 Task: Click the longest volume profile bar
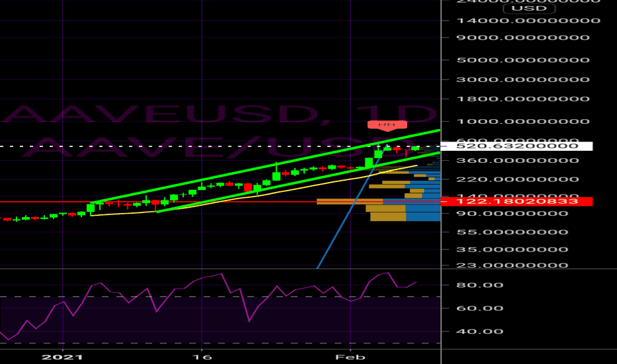[x=379, y=201]
